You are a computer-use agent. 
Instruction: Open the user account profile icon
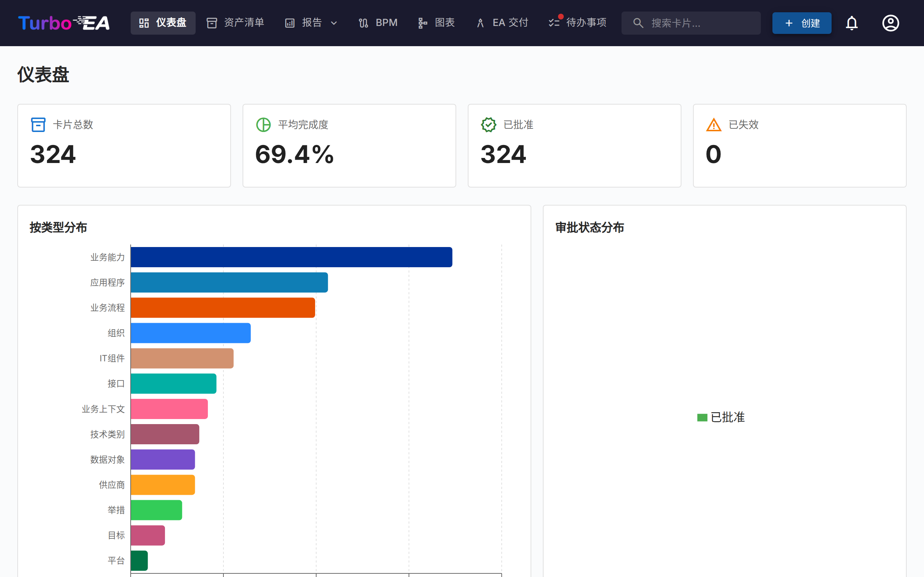890,23
